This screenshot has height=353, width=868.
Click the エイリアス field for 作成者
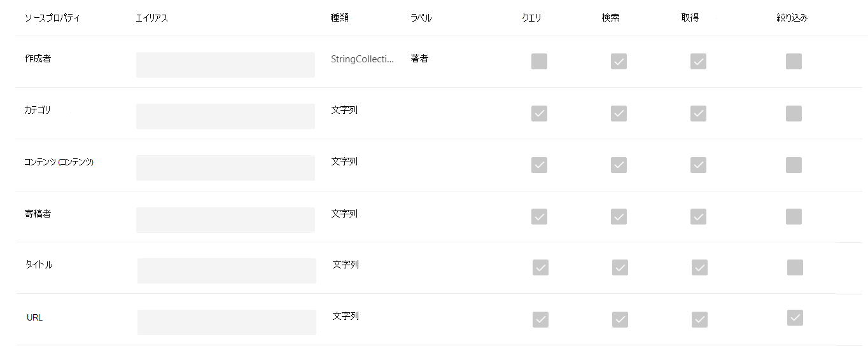pos(225,65)
